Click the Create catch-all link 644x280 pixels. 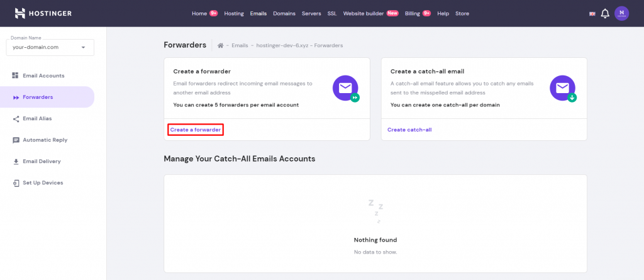pyautogui.click(x=409, y=130)
